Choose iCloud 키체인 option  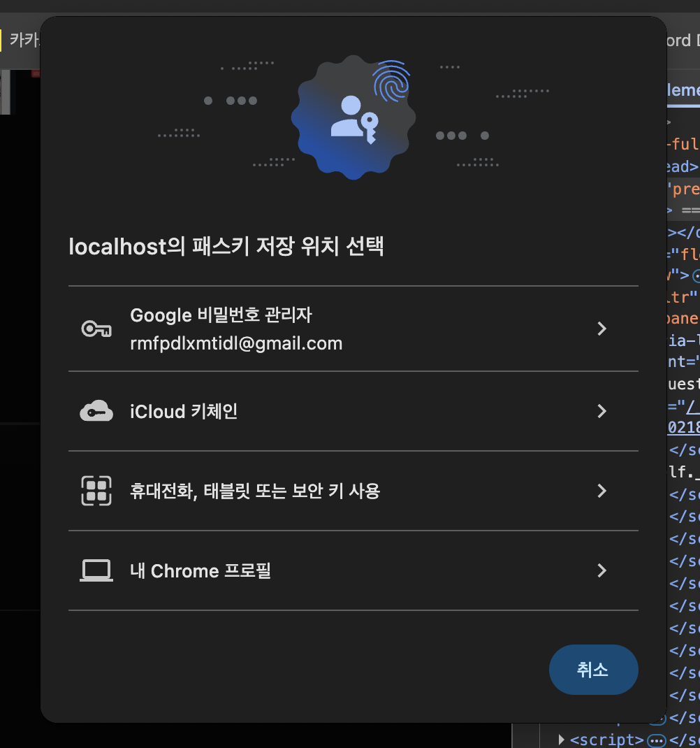pyautogui.click(x=353, y=411)
